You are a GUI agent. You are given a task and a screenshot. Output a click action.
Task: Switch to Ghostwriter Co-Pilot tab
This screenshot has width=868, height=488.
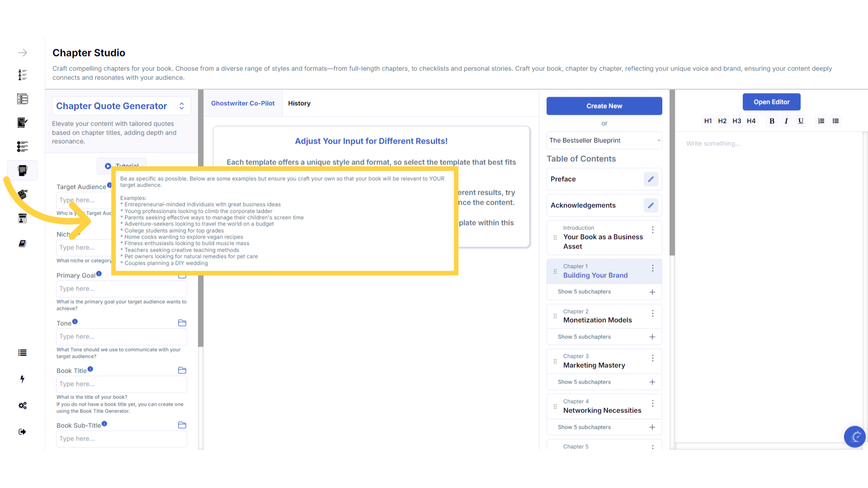click(x=243, y=103)
